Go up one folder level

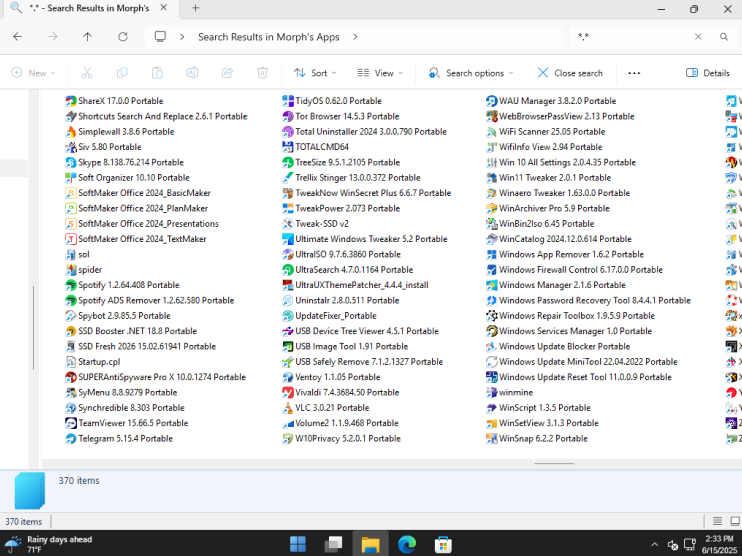coord(88,36)
